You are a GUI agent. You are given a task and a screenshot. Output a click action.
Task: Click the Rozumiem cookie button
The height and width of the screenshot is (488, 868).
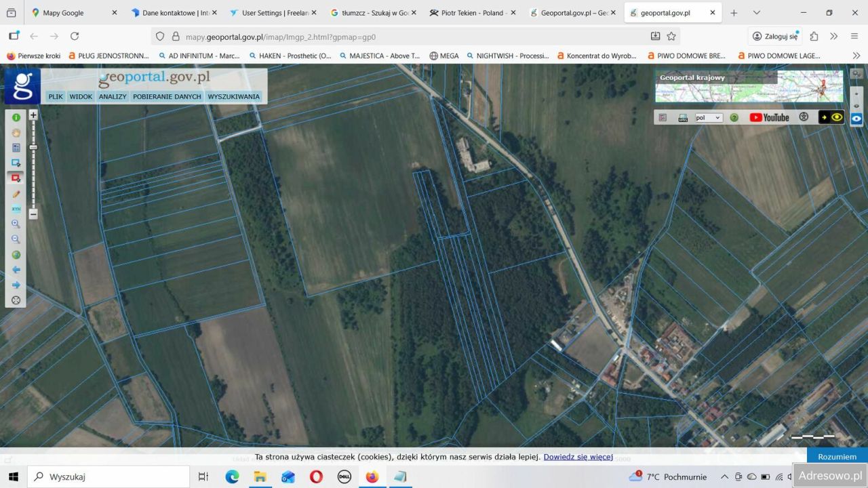[x=837, y=457]
